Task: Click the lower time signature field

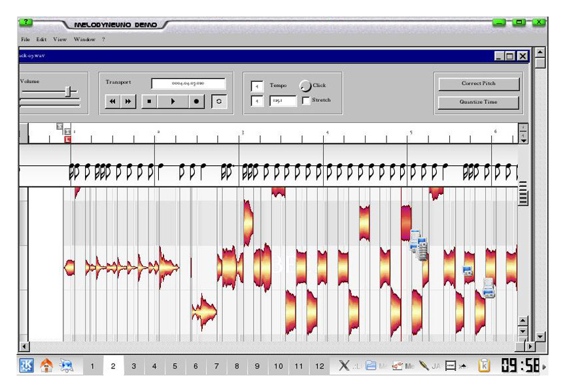Action: pyautogui.click(x=257, y=101)
